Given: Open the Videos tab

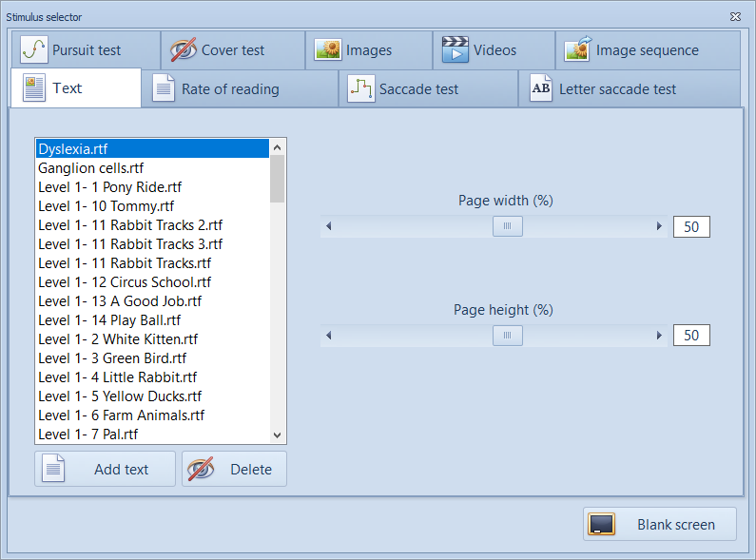Looking at the screenshot, I should (x=494, y=50).
